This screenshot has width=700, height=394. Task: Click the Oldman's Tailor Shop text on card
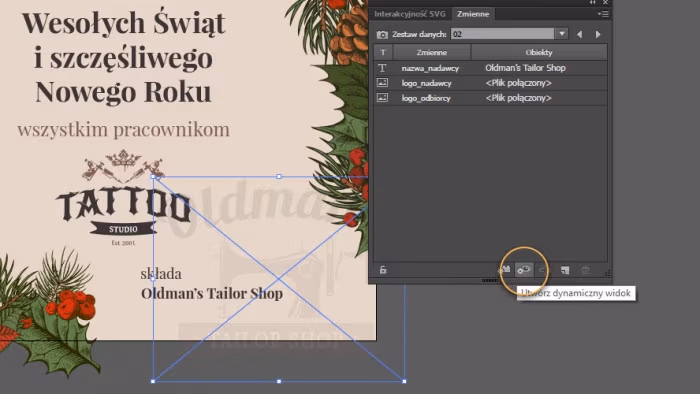click(x=212, y=294)
